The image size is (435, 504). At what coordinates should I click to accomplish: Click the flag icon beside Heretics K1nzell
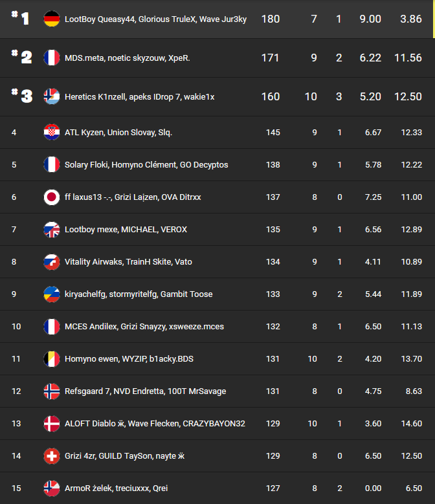tap(52, 97)
